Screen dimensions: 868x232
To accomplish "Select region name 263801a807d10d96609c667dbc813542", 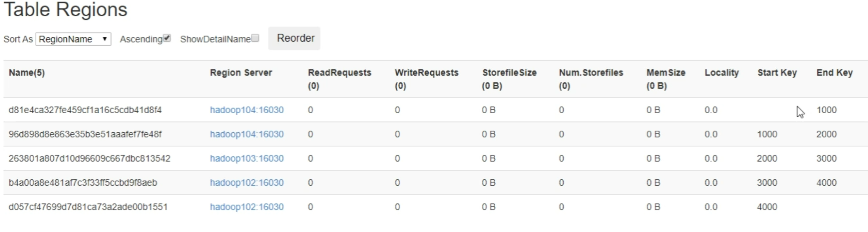I will click(x=89, y=159).
